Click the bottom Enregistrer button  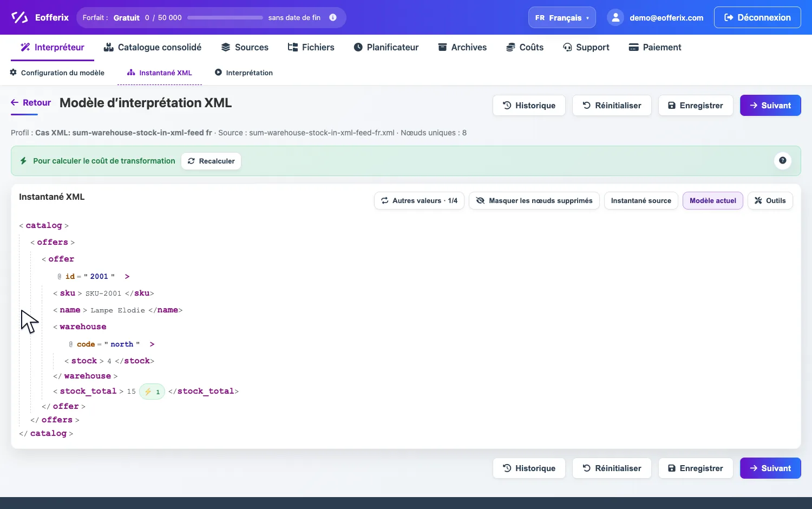point(696,468)
